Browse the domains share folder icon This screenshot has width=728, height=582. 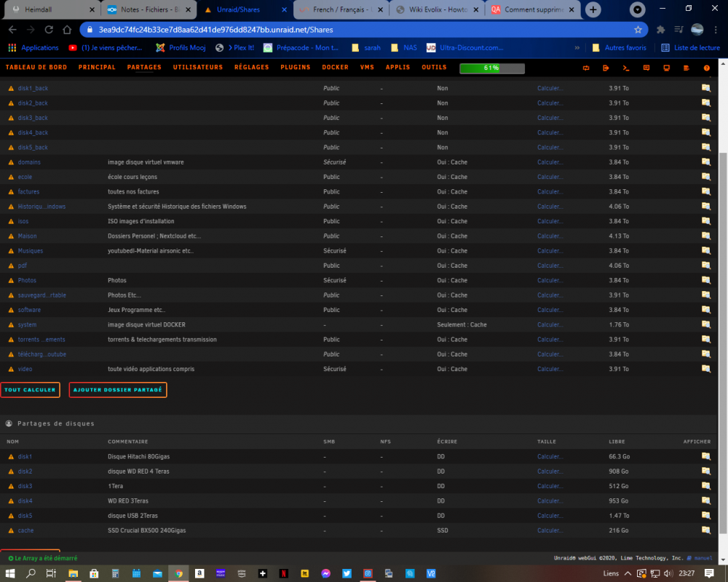(705, 162)
